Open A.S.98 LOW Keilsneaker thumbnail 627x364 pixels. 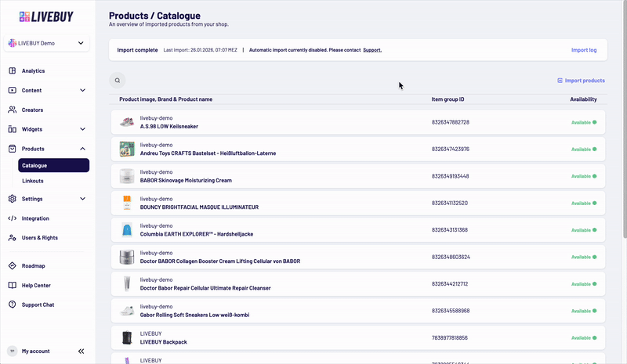[127, 122]
